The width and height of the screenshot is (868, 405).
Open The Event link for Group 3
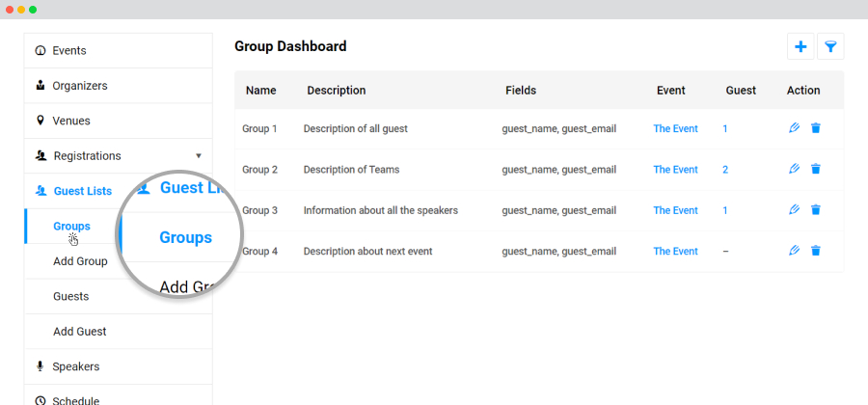[675, 210]
